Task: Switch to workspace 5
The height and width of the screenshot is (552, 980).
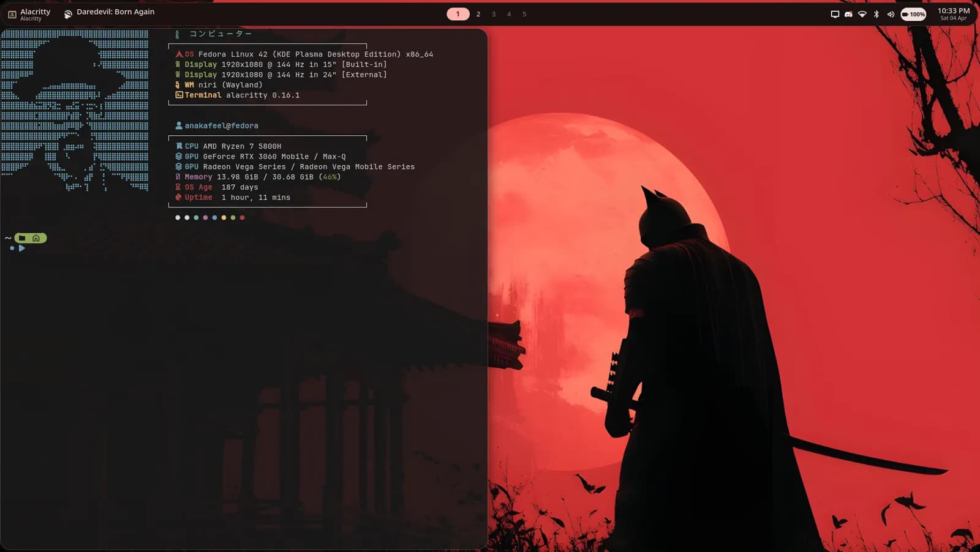Action: tap(524, 14)
